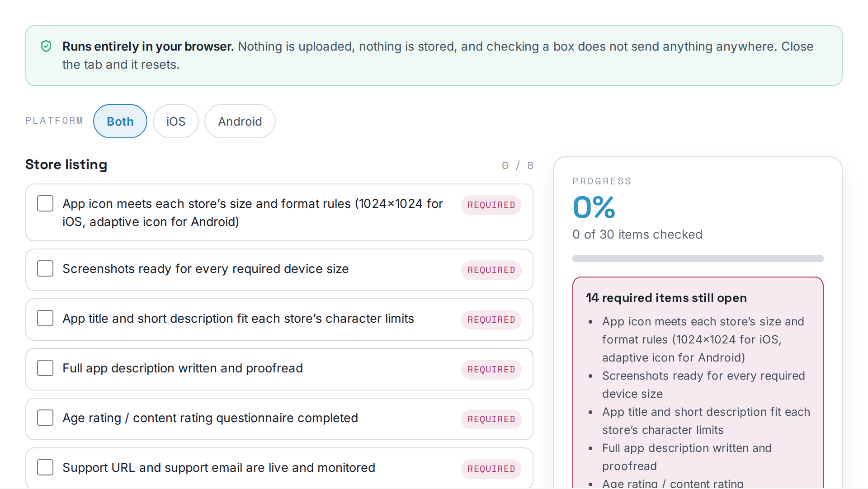Select the Both platform filter
Image resolution: width=868 pixels, height=489 pixels.
(x=120, y=121)
